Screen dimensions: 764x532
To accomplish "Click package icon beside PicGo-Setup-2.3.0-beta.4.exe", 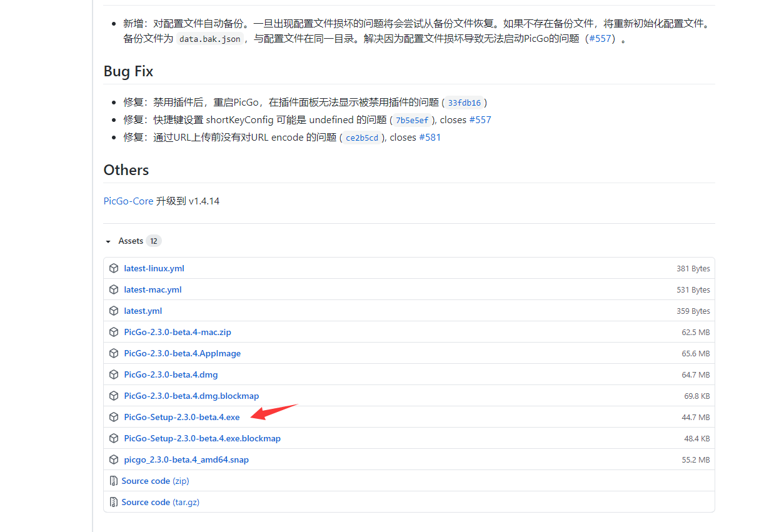I will pyautogui.click(x=114, y=417).
